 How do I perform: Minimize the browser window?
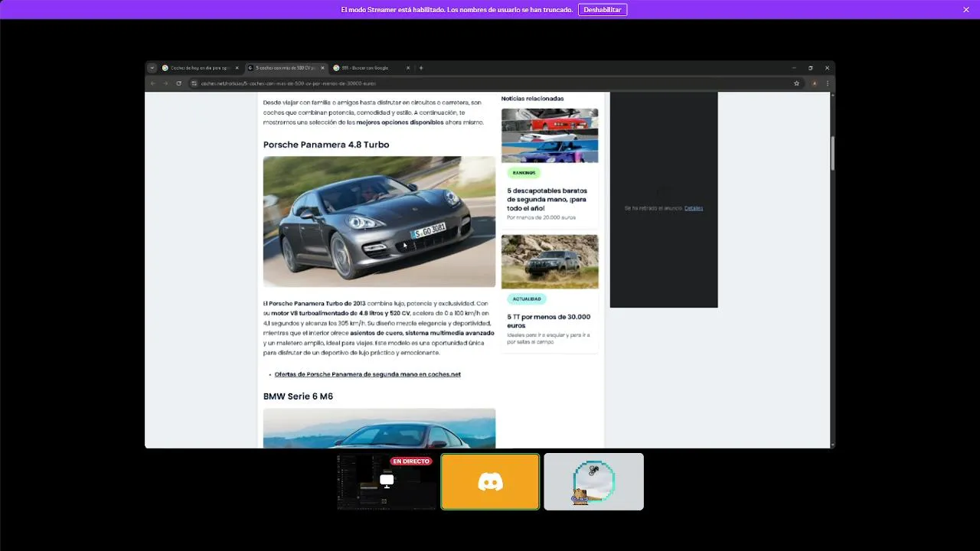pos(793,68)
